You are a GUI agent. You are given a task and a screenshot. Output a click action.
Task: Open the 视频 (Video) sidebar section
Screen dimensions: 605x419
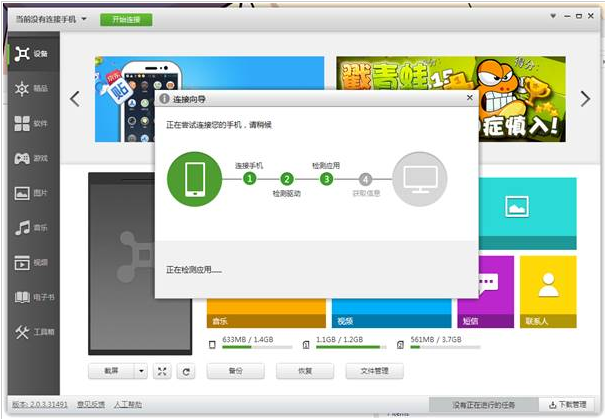(x=31, y=263)
